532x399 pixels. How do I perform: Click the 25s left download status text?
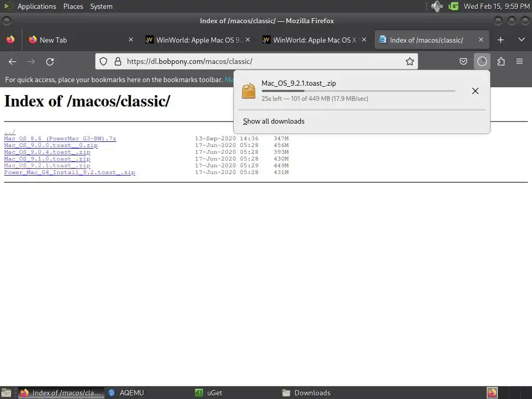315,99
